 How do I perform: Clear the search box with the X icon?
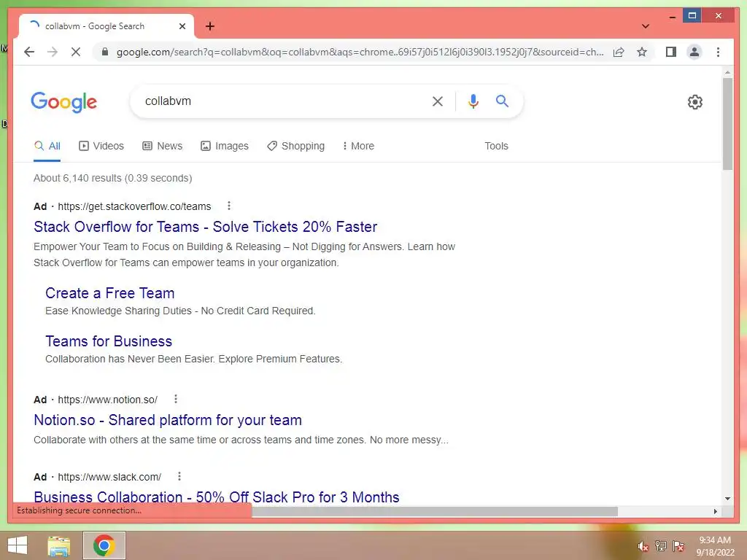(438, 101)
